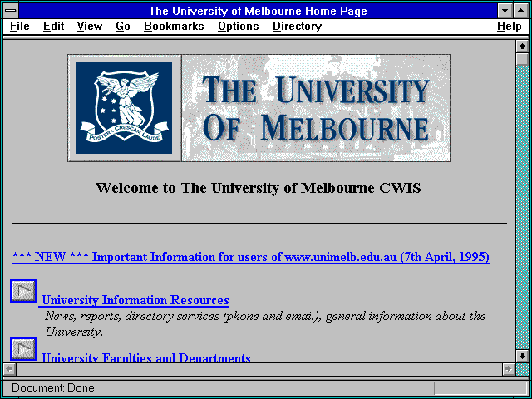Open the window control menu box
Screen dimensions: 532x399
point(11,11)
